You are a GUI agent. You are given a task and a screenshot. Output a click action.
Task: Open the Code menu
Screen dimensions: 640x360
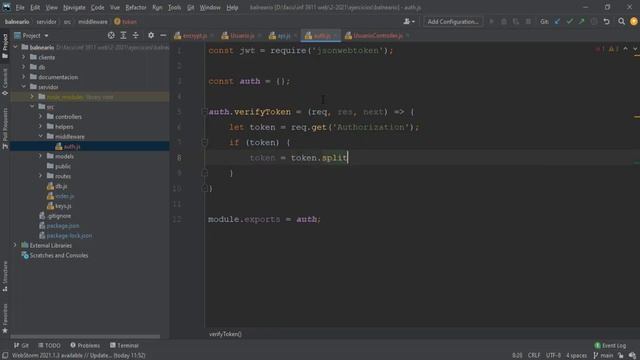[97, 7]
